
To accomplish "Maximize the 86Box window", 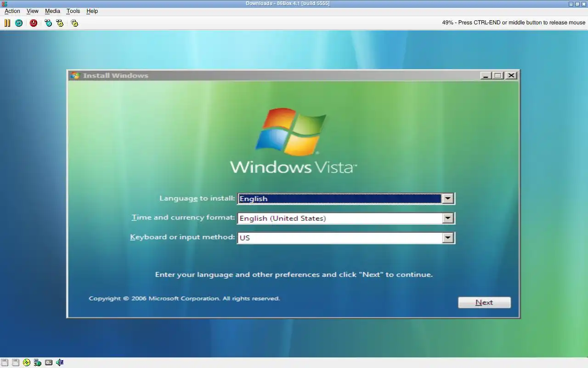I will [577, 4].
